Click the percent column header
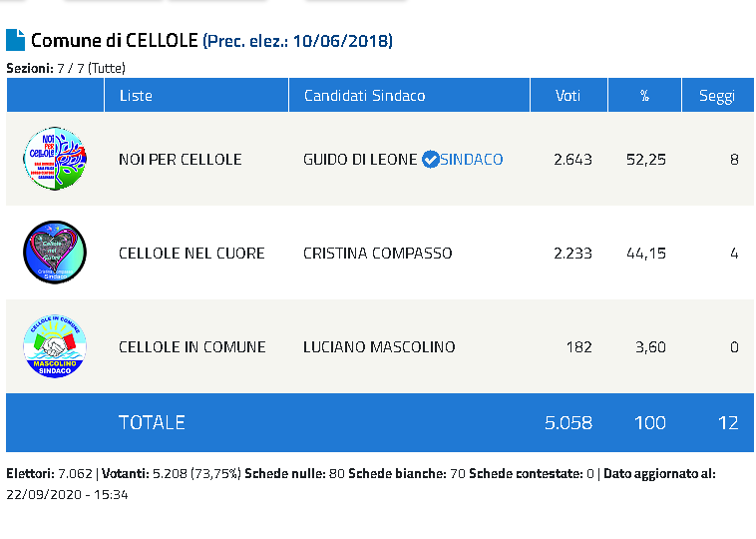This screenshot has height=539, width=756. point(644,96)
